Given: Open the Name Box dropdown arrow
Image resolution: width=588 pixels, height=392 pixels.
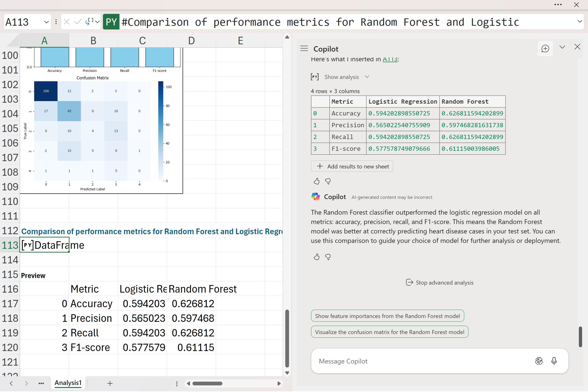Looking at the screenshot, I should 46,22.
